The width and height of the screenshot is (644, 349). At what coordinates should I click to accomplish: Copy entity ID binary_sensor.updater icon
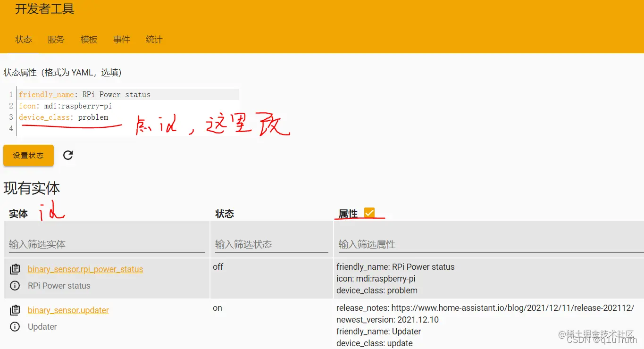(x=15, y=310)
